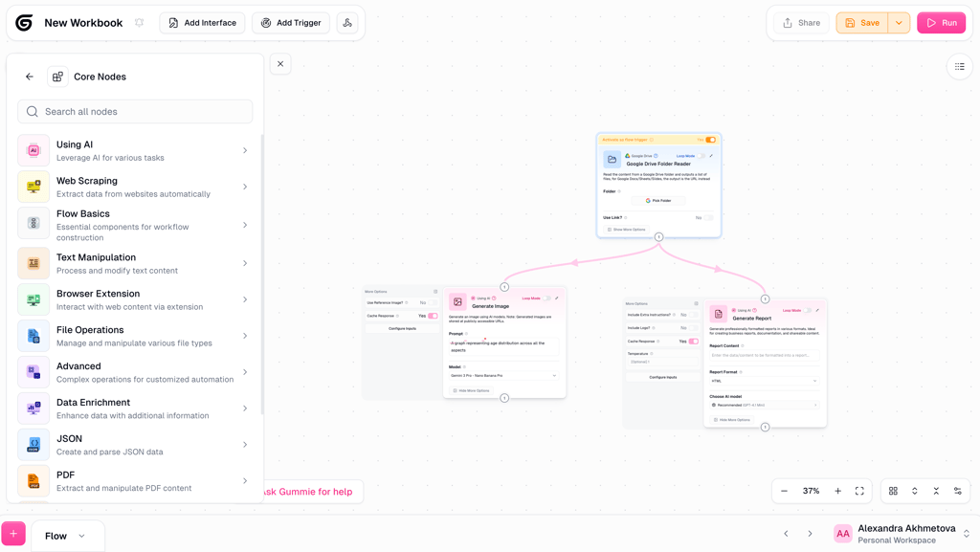Toggle Cache Response for Generate Report
This screenshot has width=980, height=552.
pos(694,341)
